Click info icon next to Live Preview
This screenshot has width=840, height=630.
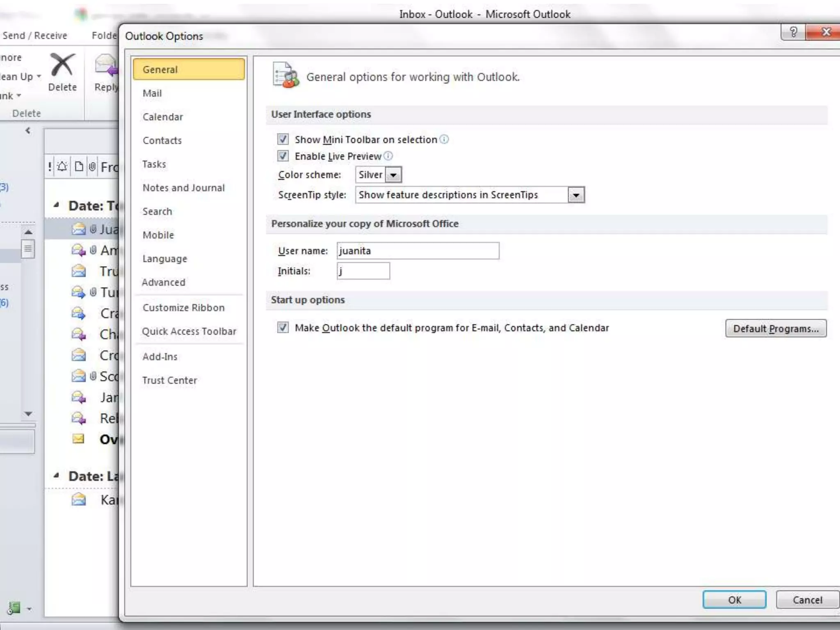[x=388, y=156]
